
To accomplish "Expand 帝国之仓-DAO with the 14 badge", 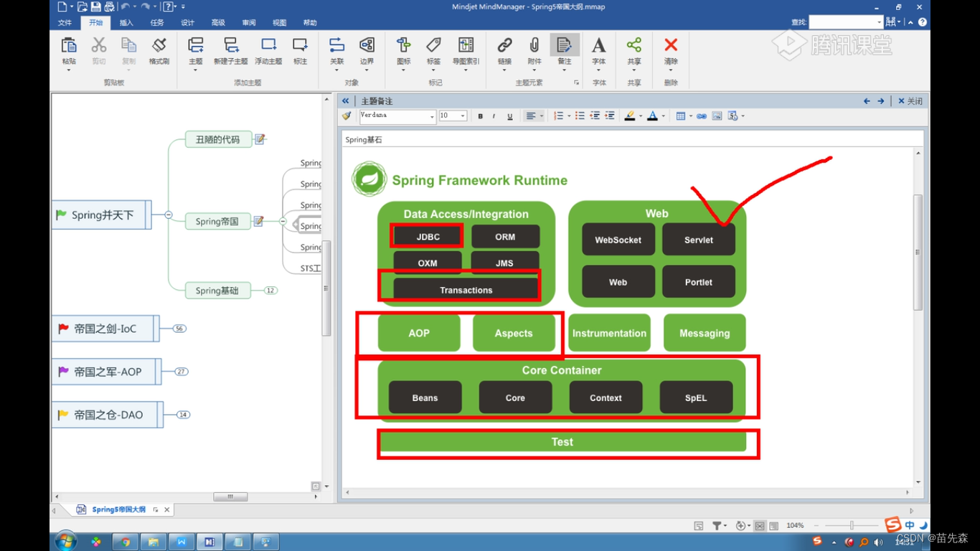I will point(183,415).
